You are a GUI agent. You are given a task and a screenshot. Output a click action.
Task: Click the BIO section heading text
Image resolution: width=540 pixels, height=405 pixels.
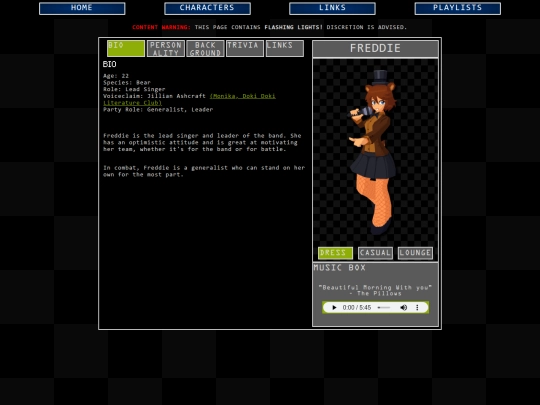pos(110,64)
